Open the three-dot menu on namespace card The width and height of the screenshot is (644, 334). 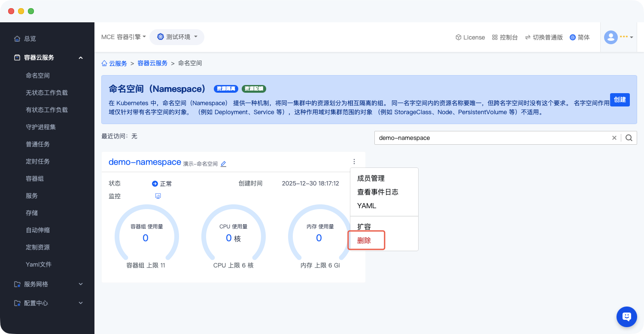pos(354,162)
